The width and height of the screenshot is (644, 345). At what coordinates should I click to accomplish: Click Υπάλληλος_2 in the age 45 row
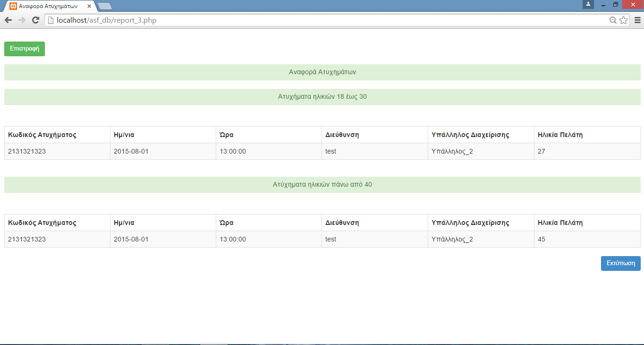pos(452,239)
